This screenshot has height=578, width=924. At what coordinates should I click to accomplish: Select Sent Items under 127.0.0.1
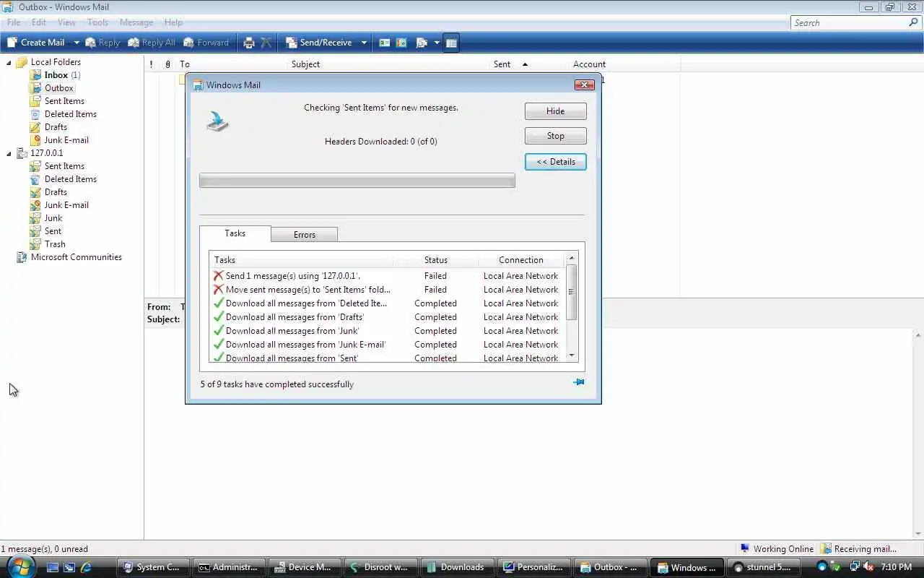coord(58,166)
